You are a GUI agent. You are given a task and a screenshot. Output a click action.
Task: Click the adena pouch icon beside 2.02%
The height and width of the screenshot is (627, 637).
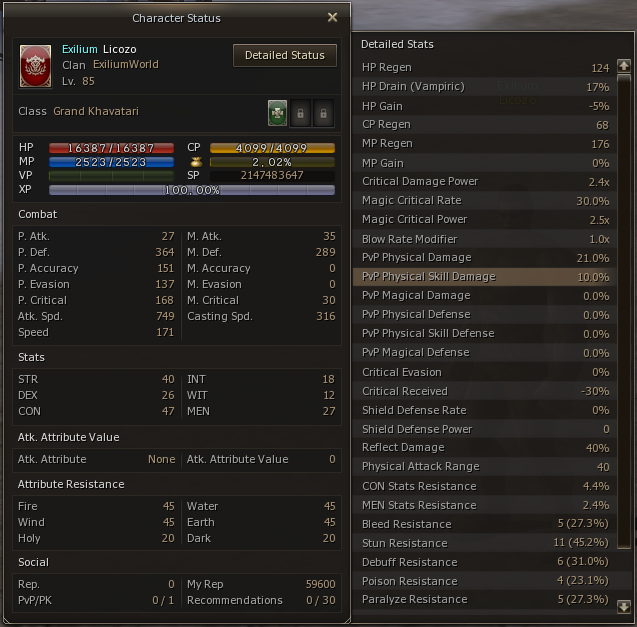pyautogui.click(x=196, y=162)
